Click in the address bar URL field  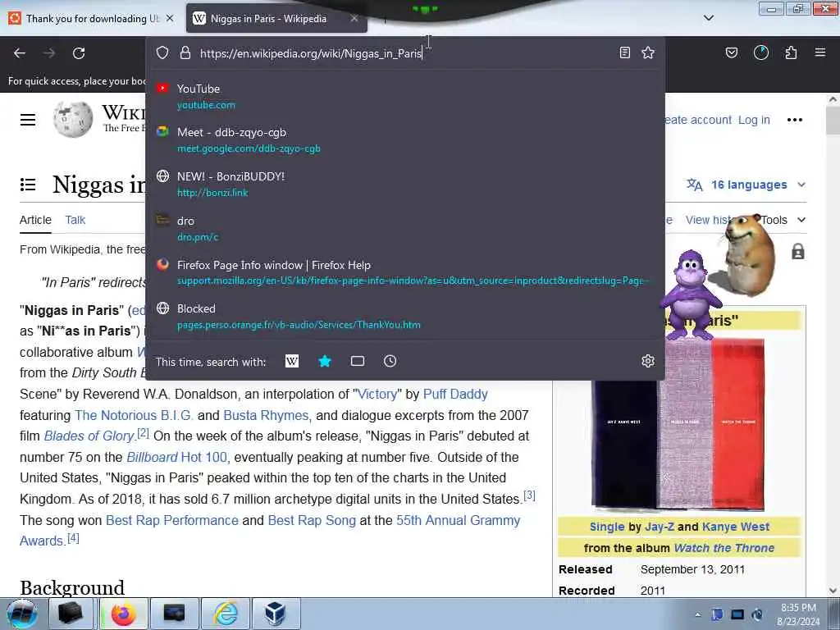tap(405, 53)
